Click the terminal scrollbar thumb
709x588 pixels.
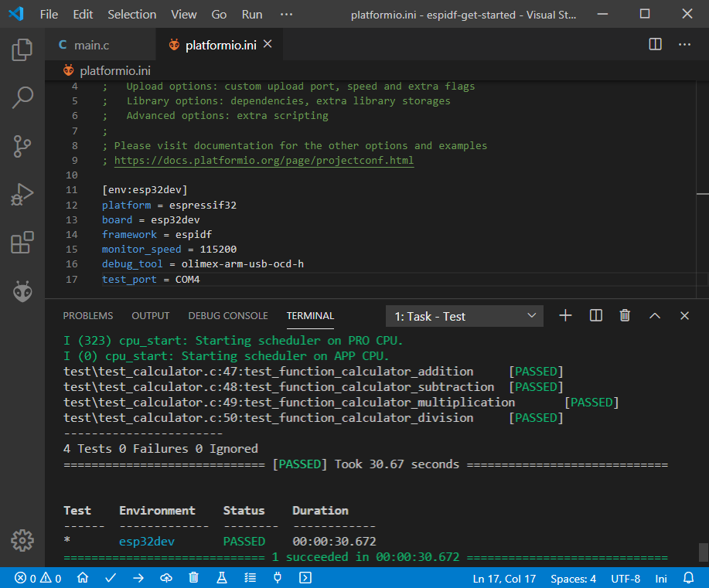(703, 552)
